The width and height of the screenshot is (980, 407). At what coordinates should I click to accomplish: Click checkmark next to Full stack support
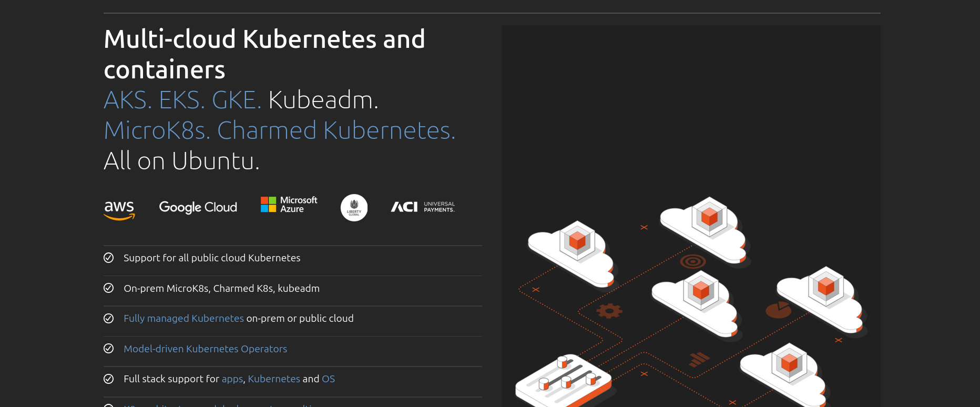tap(109, 379)
